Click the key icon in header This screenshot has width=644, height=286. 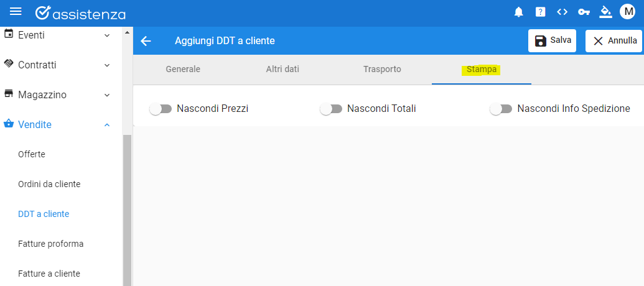pos(584,12)
